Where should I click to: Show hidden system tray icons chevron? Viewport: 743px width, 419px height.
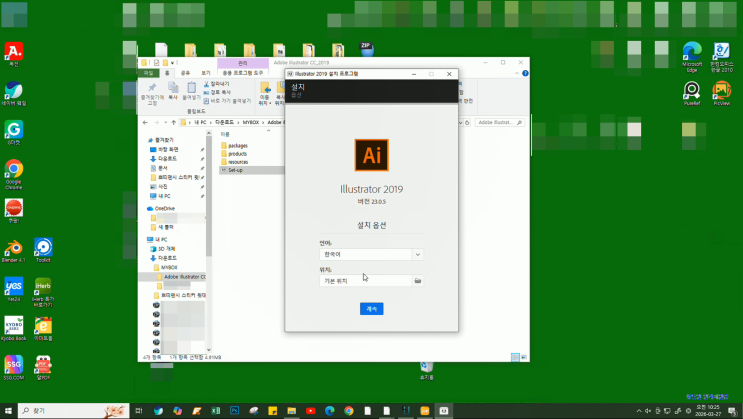tap(639, 410)
